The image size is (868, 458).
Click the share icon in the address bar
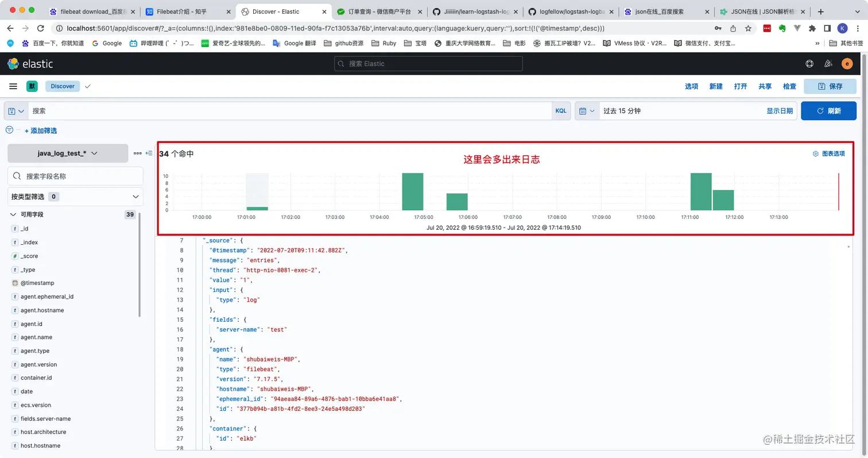point(733,28)
